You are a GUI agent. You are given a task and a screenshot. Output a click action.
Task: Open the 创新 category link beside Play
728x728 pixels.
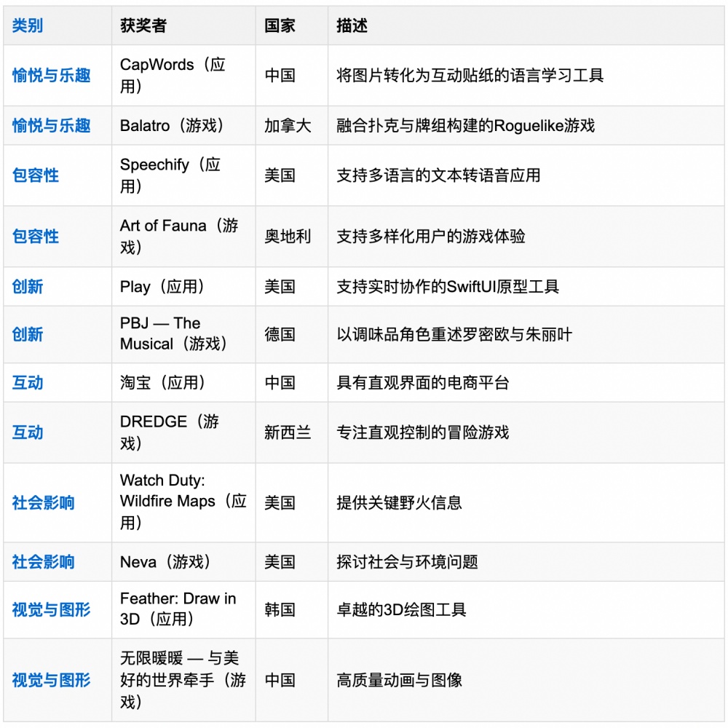[x=27, y=287]
